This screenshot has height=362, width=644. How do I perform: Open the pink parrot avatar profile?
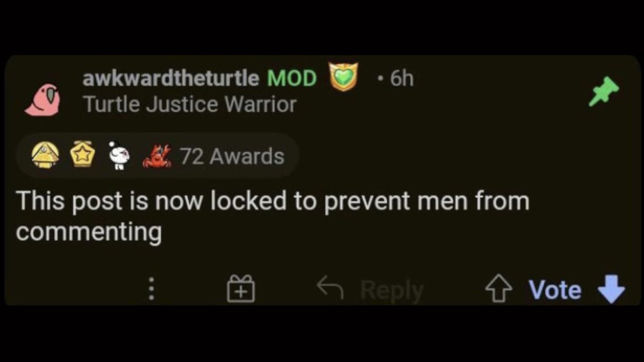(43, 100)
